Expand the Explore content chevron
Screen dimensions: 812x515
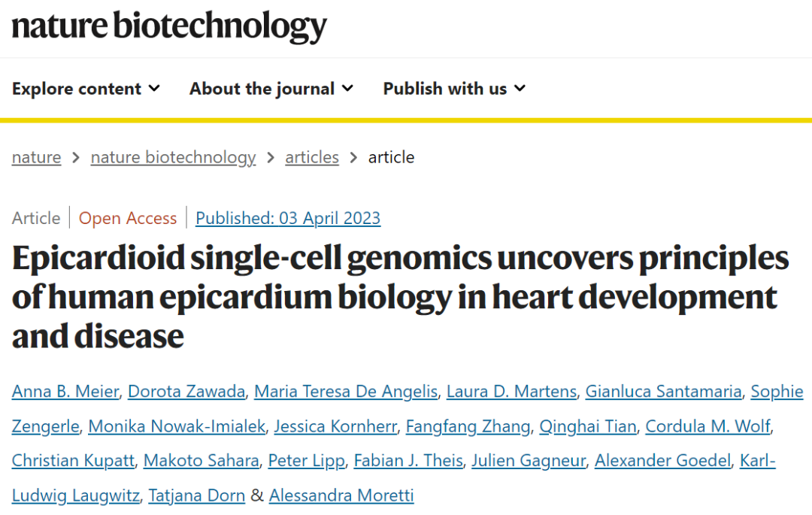pos(154,89)
